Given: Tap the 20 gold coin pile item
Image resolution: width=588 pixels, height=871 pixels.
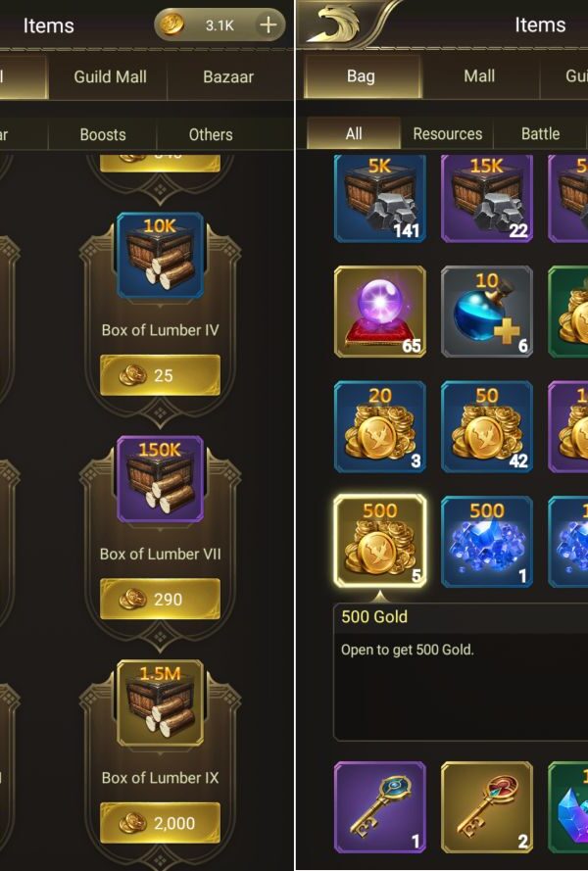Looking at the screenshot, I should (x=380, y=426).
